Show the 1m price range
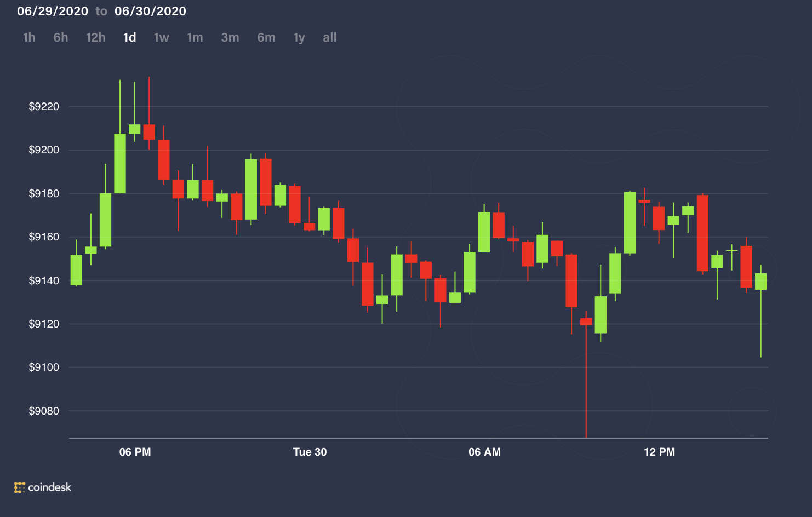812x517 pixels. (x=195, y=38)
